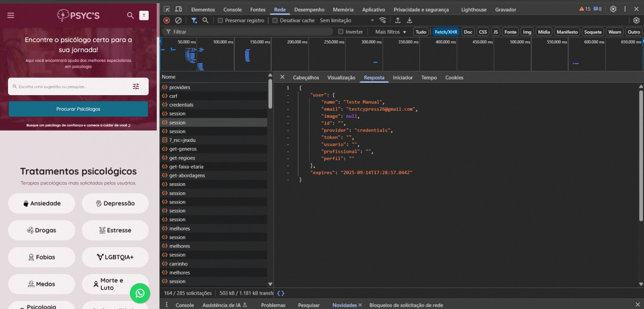Open the search filter sliders icon
Viewport: 644px width, 309px height.
pyautogui.click(x=136, y=87)
